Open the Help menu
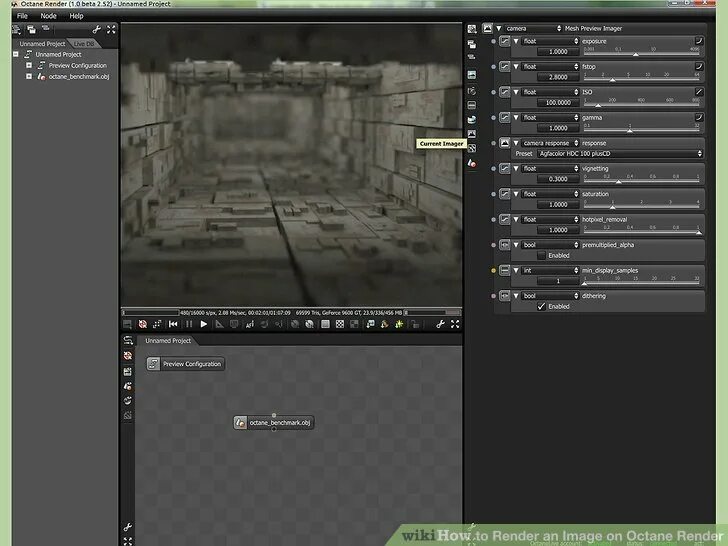This screenshot has width=728, height=546. click(76, 16)
